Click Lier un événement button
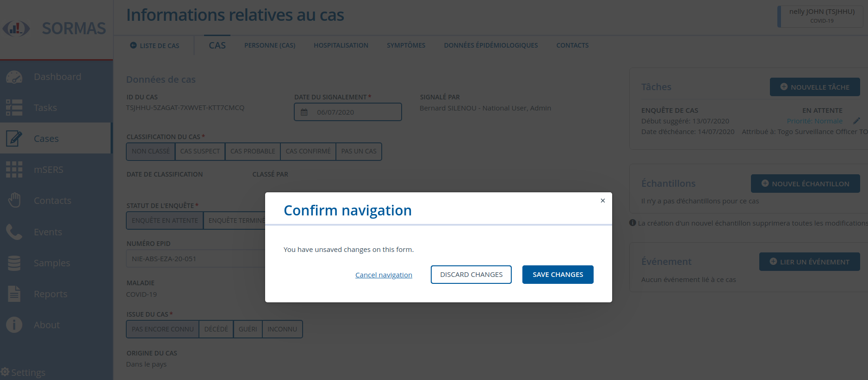This screenshot has width=868, height=380. (809, 262)
